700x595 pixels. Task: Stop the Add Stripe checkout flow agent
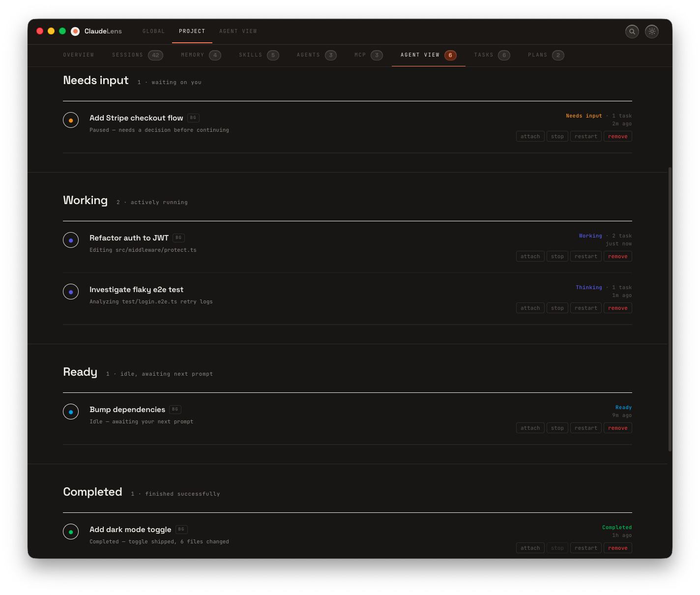tap(557, 137)
